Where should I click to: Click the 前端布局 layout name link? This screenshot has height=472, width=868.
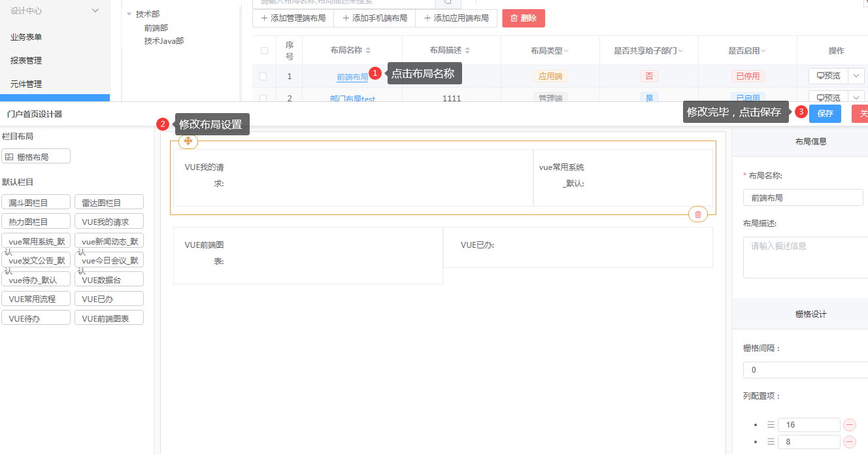point(352,77)
